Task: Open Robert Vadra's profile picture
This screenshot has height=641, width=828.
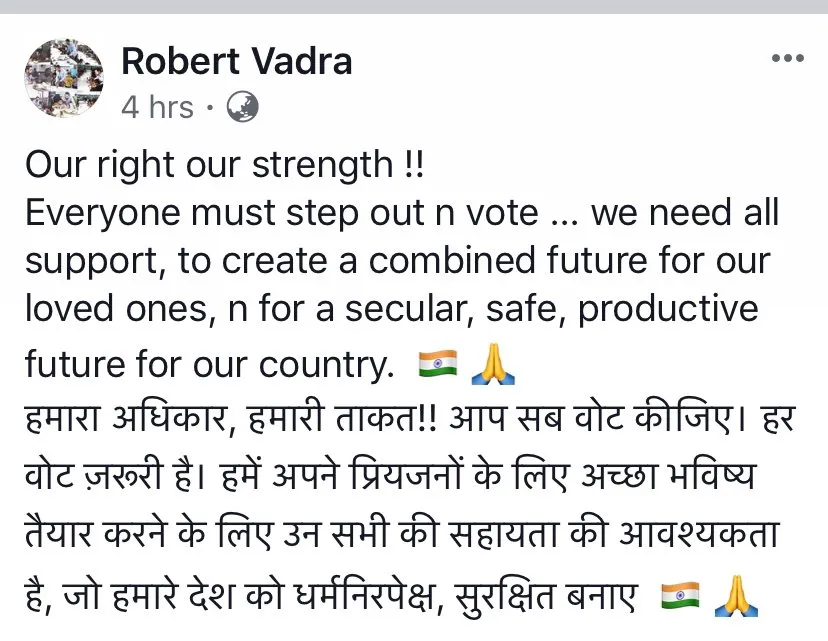Action: click(x=64, y=78)
